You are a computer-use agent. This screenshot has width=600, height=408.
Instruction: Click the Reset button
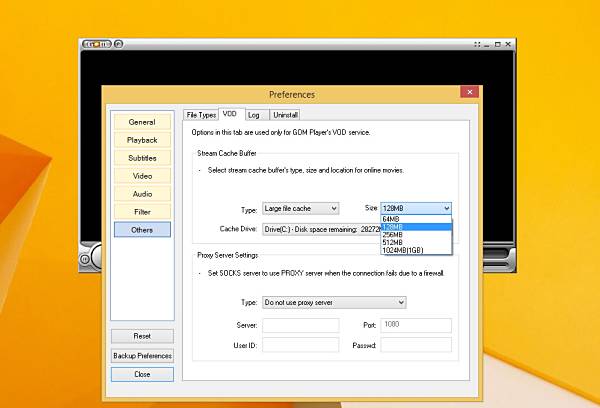142,336
